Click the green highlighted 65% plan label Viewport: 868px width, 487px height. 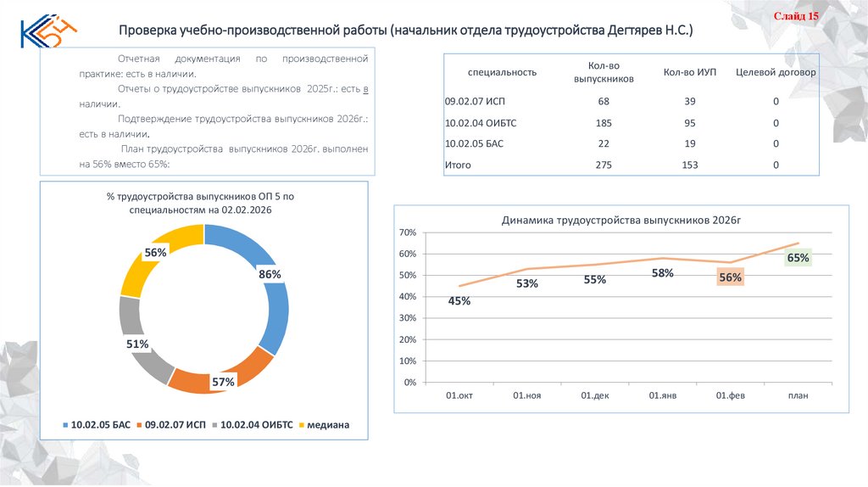tap(798, 258)
